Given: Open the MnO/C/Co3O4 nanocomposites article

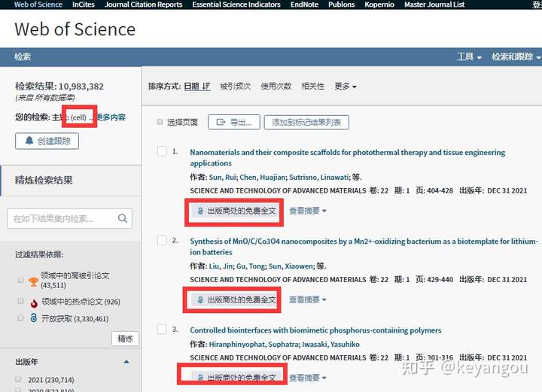Looking at the screenshot, I should coord(364,246).
